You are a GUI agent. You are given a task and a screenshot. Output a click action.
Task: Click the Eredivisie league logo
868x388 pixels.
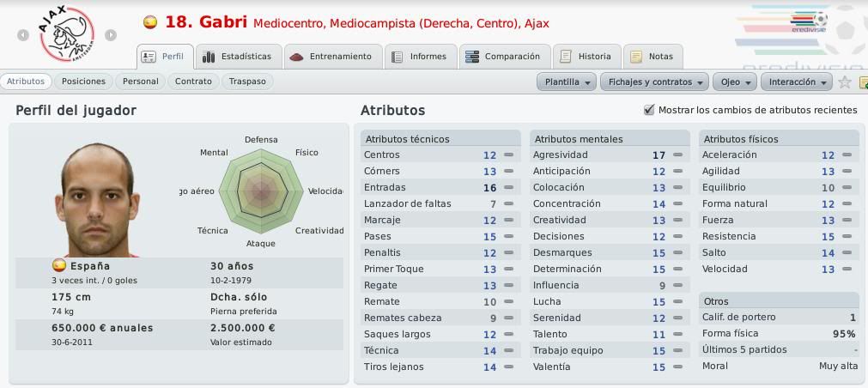tap(809, 22)
